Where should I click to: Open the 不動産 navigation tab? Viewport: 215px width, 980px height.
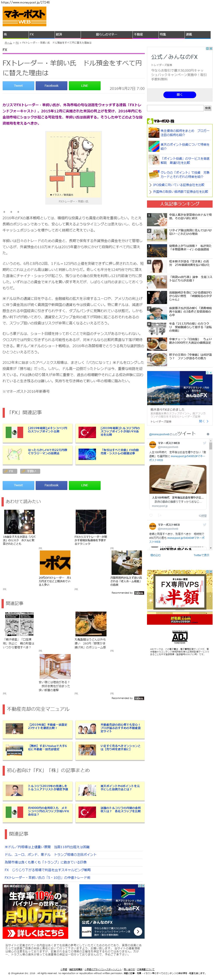[x=145, y=34]
